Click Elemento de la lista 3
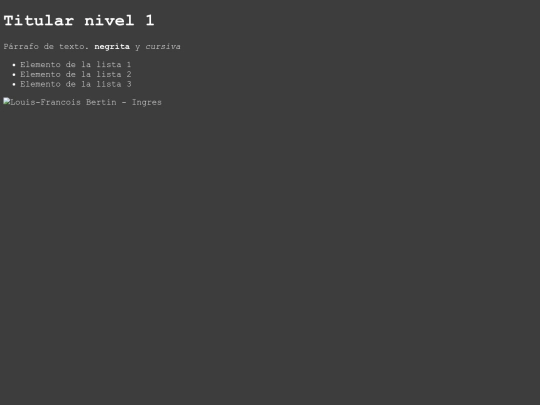This screenshot has width=540, height=405. point(76,84)
